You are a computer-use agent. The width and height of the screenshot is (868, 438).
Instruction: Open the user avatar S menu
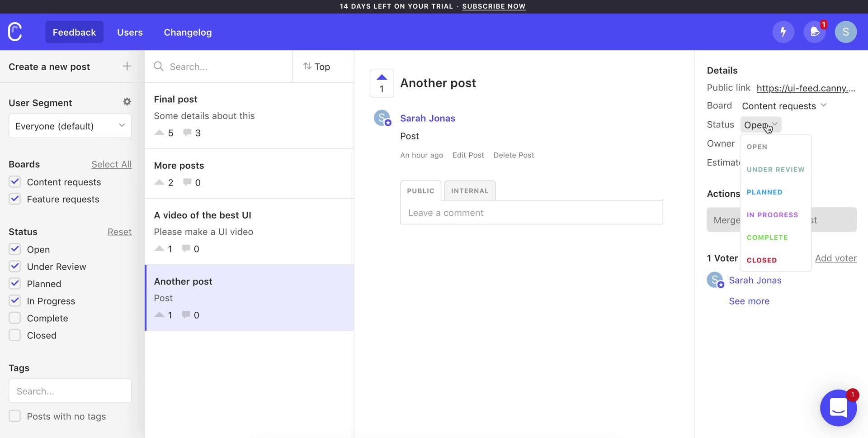[x=845, y=32]
